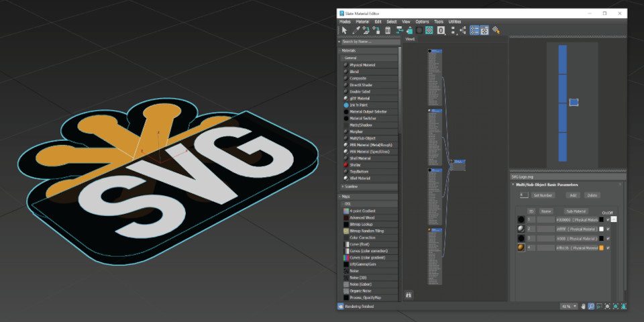644x322 pixels.
Task: Click the Set Number button
Action: click(x=543, y=195)
